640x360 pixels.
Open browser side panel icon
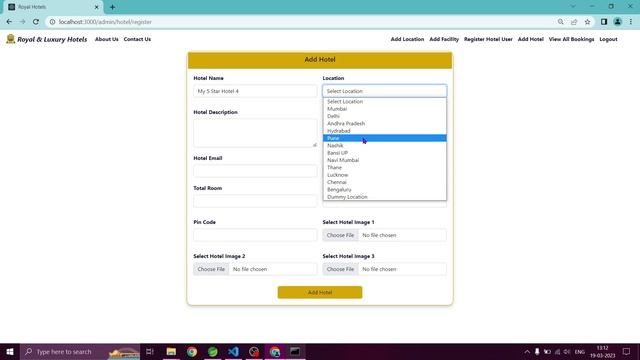604,22
